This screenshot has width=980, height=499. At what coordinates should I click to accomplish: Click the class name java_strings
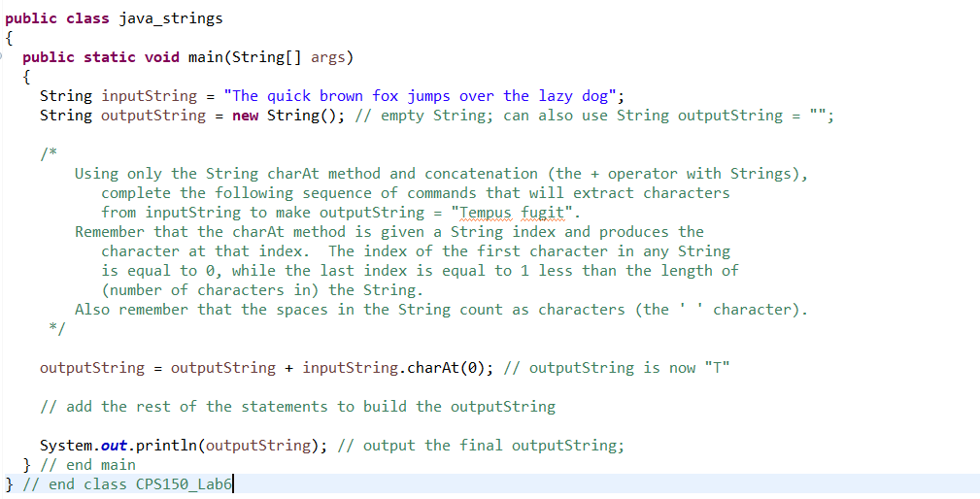point(171,18)
